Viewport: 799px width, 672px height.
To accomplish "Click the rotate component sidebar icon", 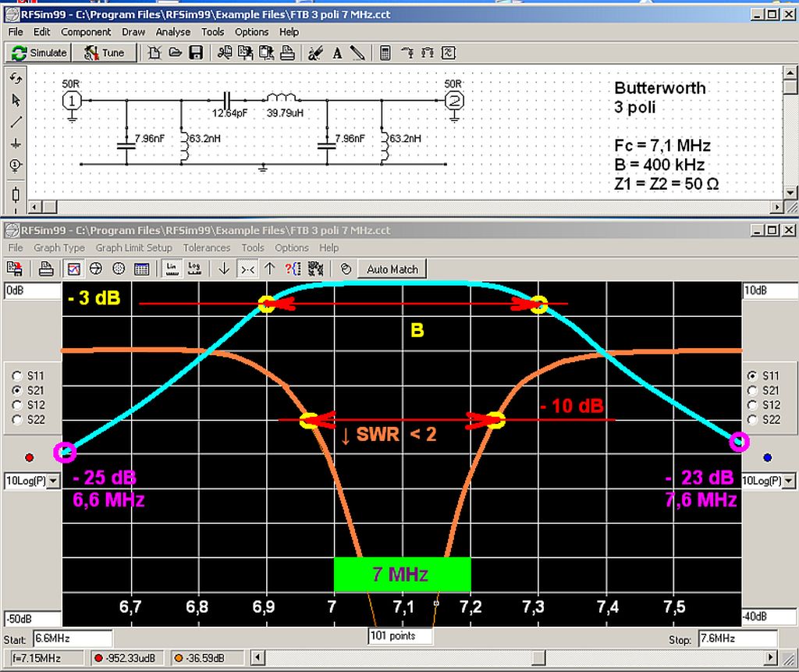I will (16, 78).
